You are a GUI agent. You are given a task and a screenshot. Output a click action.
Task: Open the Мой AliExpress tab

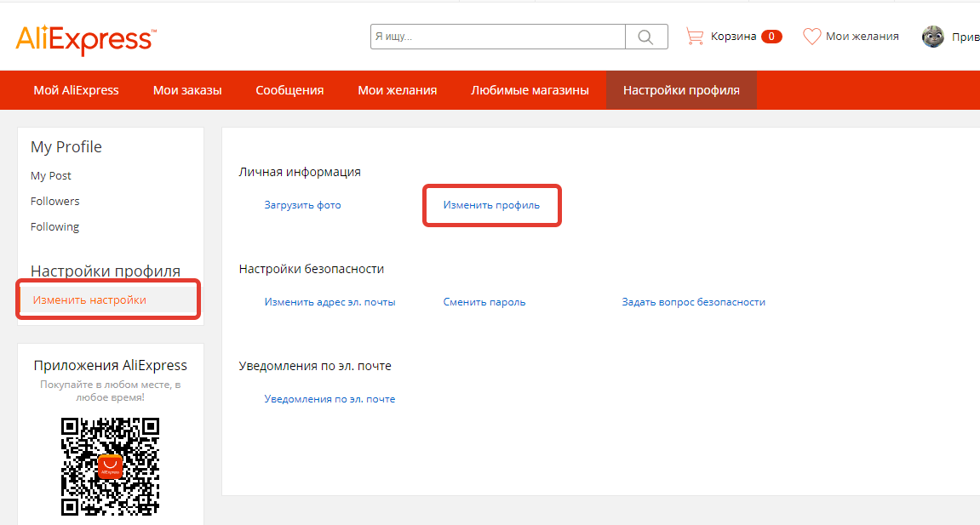click(x=76, y=90)
